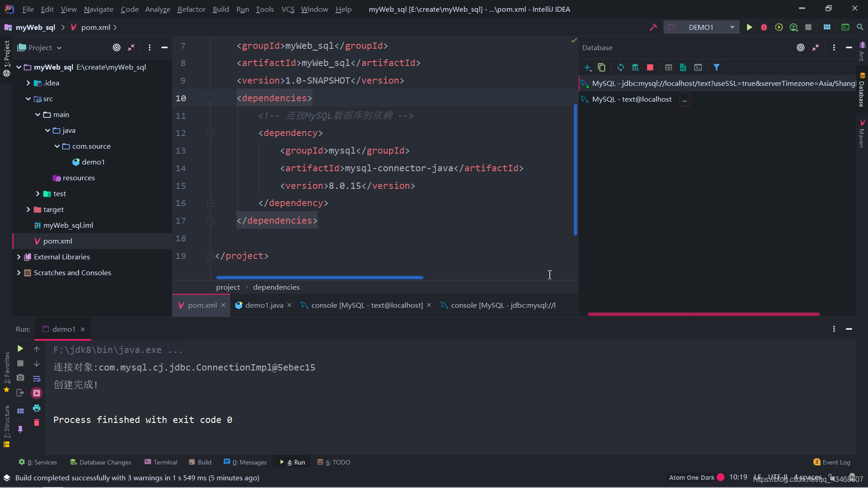The image size is (868, 488).
Task: Open the Database Changes tool window
Action: pos(100,462)
